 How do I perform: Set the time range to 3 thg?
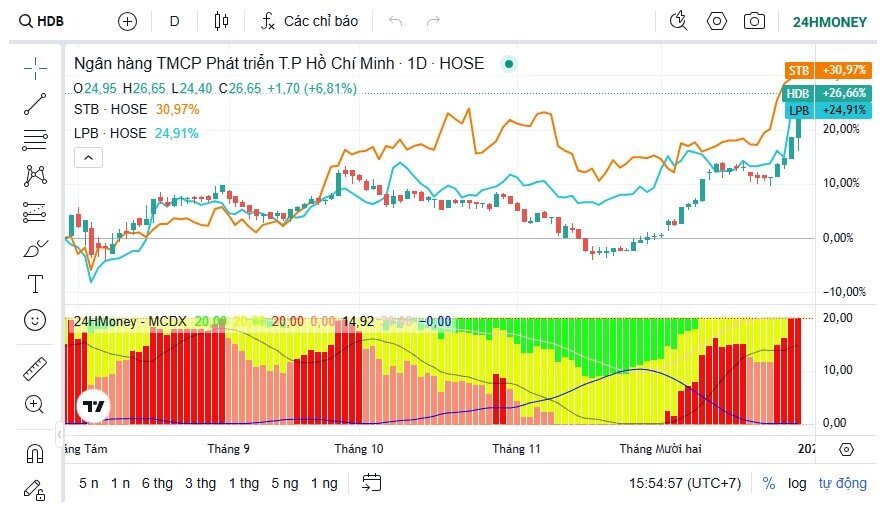(x=200, y=483)
